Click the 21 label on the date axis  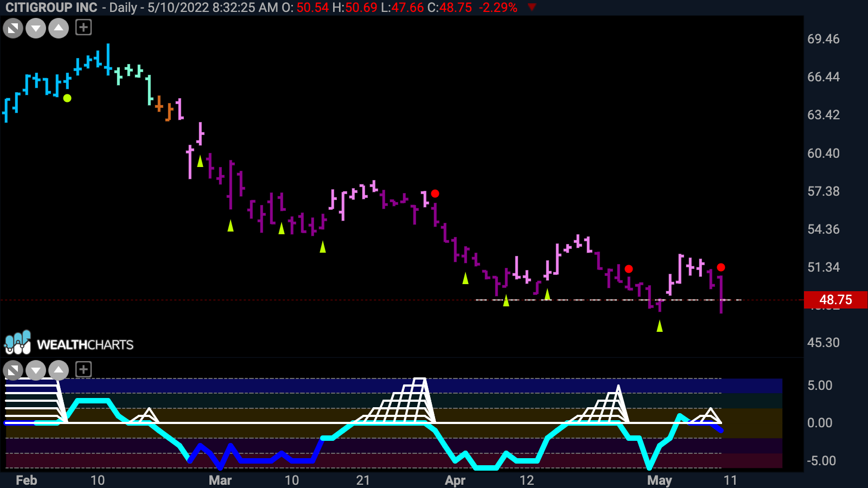(363, 480)
